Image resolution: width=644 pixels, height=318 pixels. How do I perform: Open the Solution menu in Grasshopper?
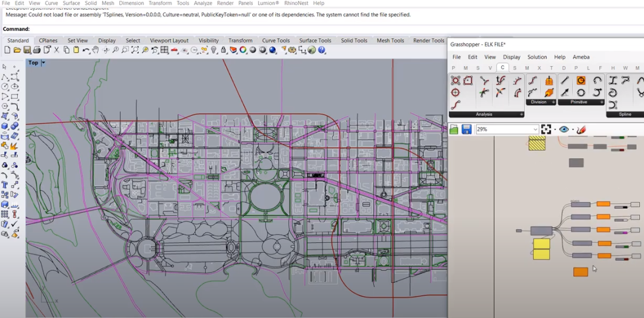click(x=537, y=57)
